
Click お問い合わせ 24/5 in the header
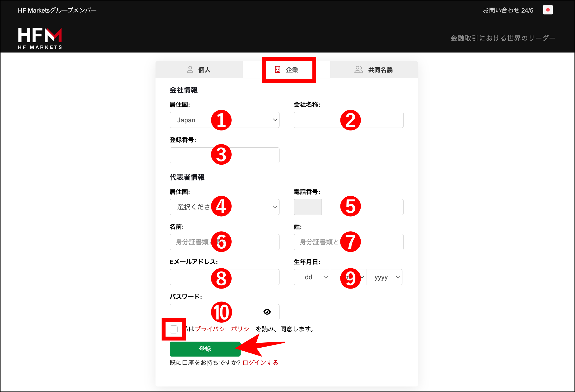pyautogui.click(x=508, y=10)
